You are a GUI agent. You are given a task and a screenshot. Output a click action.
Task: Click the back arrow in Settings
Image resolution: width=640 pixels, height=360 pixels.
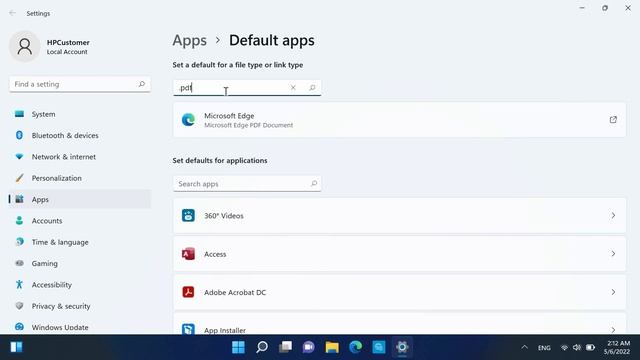click(x=12, y=13)
